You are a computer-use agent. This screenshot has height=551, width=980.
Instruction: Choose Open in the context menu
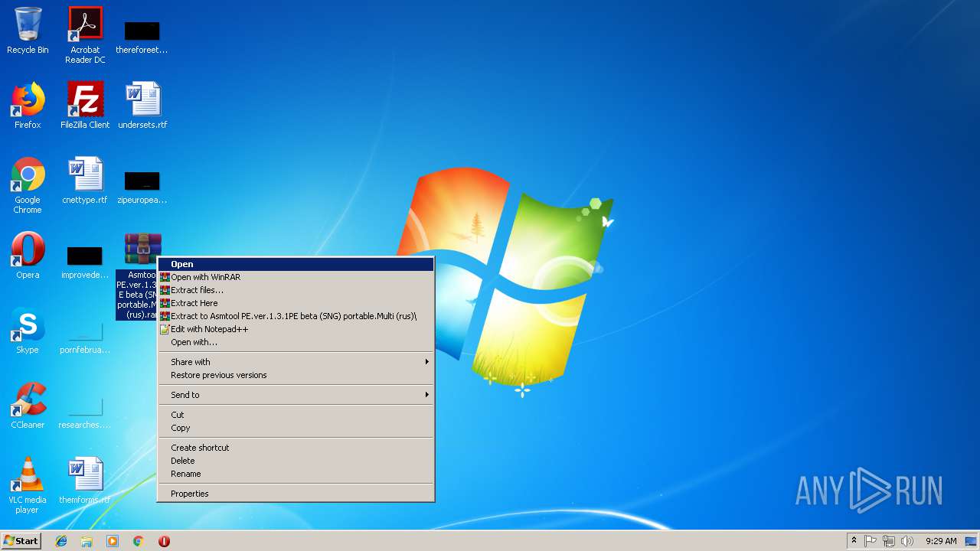pos(296,264)
